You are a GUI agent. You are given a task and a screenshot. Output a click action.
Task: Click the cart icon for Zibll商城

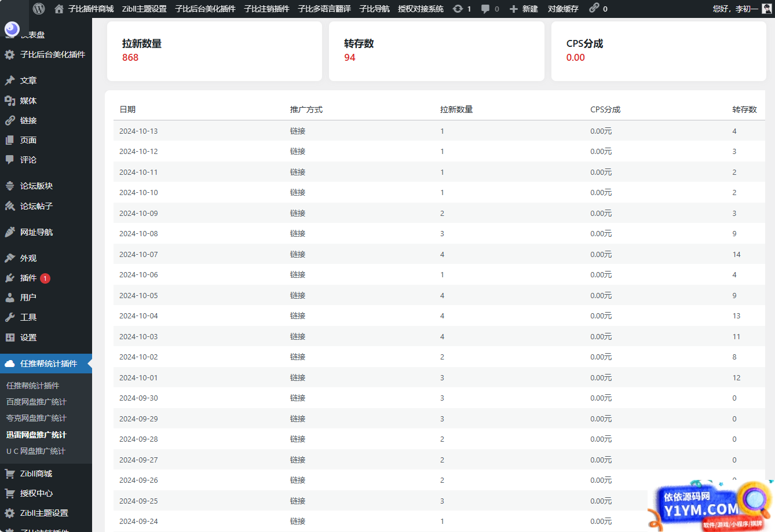pyautogui.click(x=10, y=474)
